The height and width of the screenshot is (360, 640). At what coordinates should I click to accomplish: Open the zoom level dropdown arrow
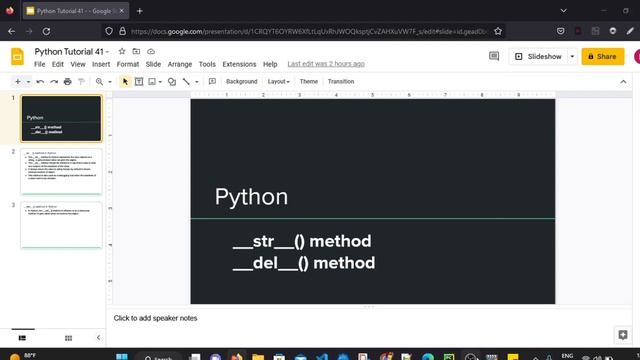coord(110,82)
